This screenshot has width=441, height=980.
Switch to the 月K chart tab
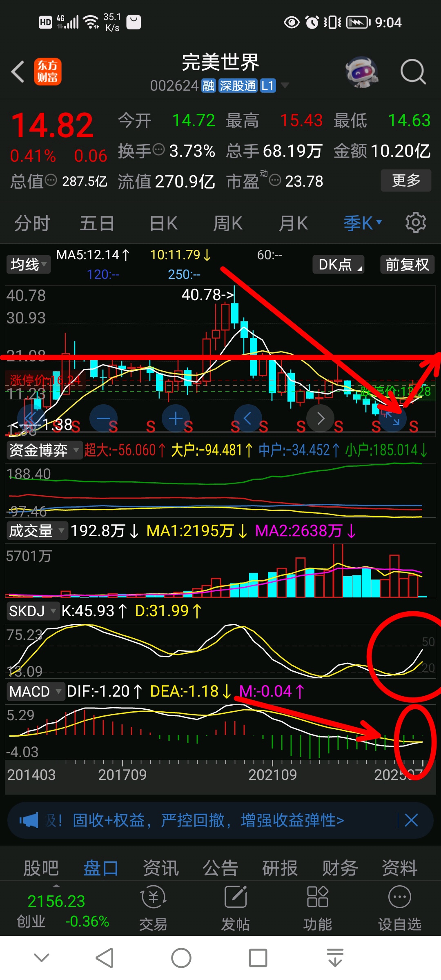click(x=293, y=223)
